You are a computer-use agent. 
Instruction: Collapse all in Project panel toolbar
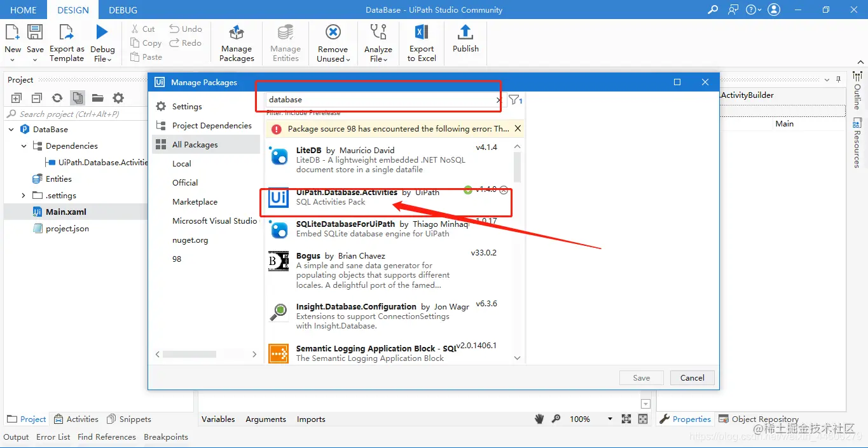point(37,98)
